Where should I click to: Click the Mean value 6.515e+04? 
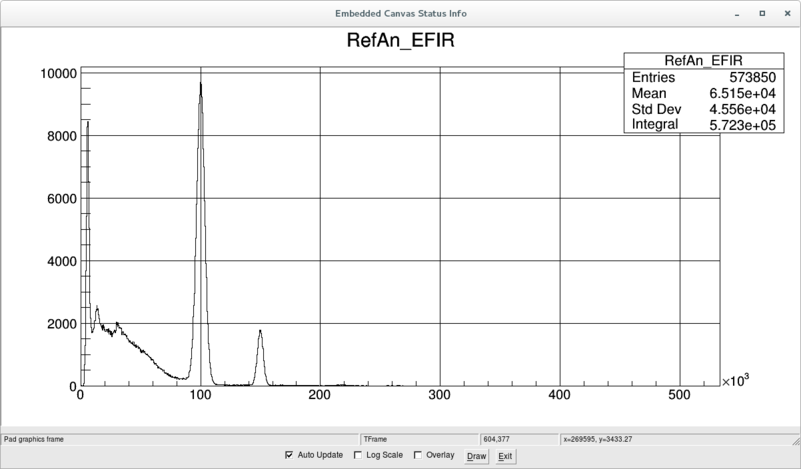(742, 93)
